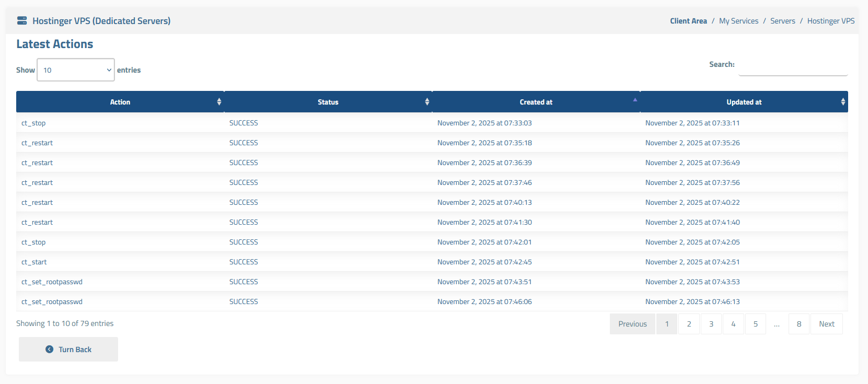The height and width of the screenshot is (384, 868).
Task: Jump to last page 8
Action: click(x=798, y=324)
